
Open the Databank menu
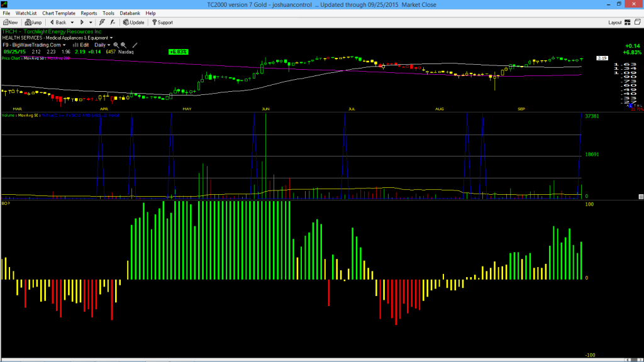[130, 13]
